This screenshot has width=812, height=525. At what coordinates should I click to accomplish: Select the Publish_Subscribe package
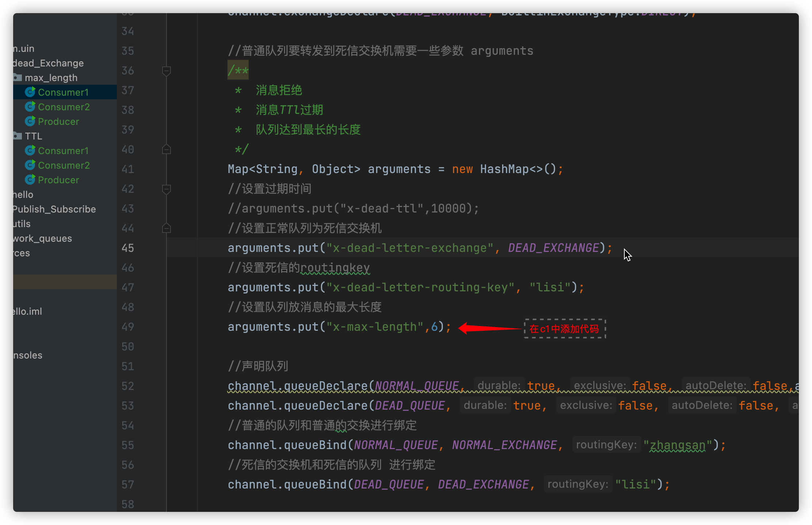[54, 209]
